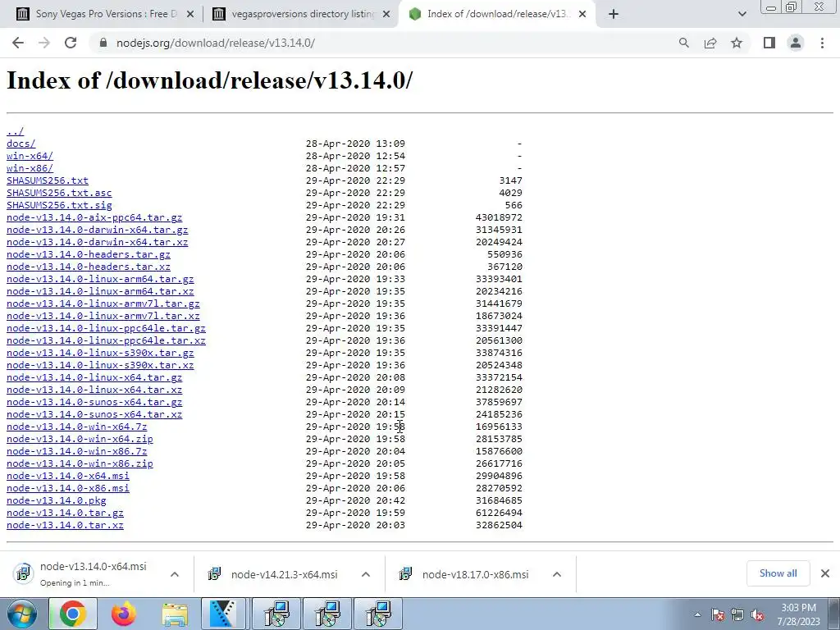This screenshot has height=630, width=840.
Task: Download node-v13.14.0-aix-ppc64.tar.gz
Action: (94, 217)
